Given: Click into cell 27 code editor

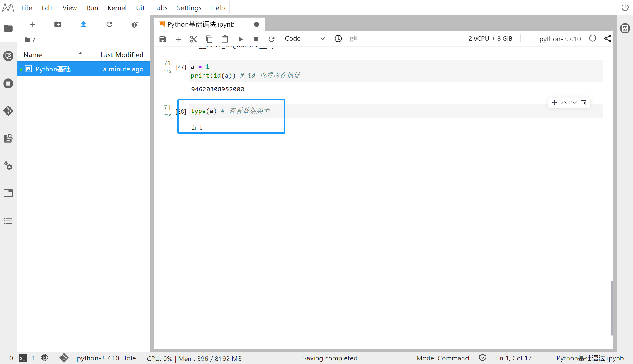Looking at the screenshot, I should click(x=396, y=71).
